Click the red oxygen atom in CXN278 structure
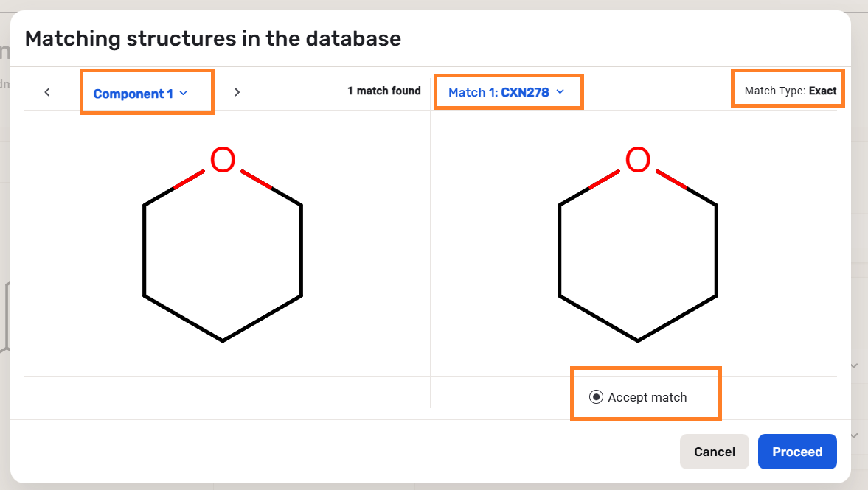868x490 pixels. pyautogui.click(x=638, y=160)
